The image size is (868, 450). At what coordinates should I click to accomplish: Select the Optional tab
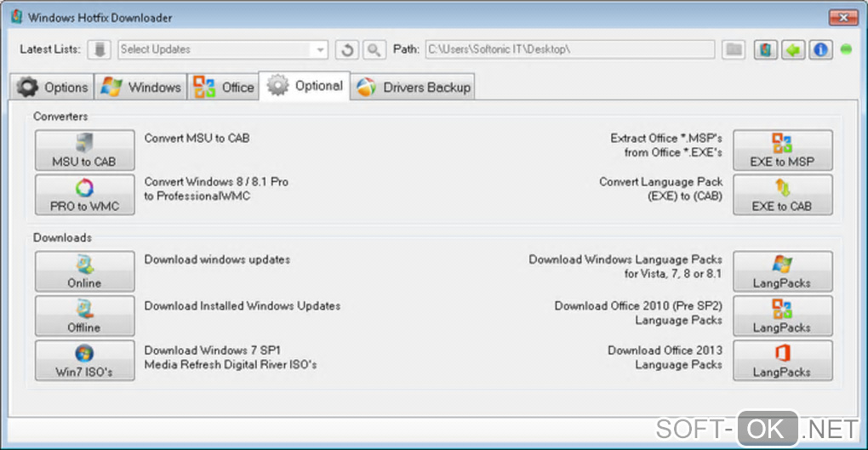coord(305,86)
